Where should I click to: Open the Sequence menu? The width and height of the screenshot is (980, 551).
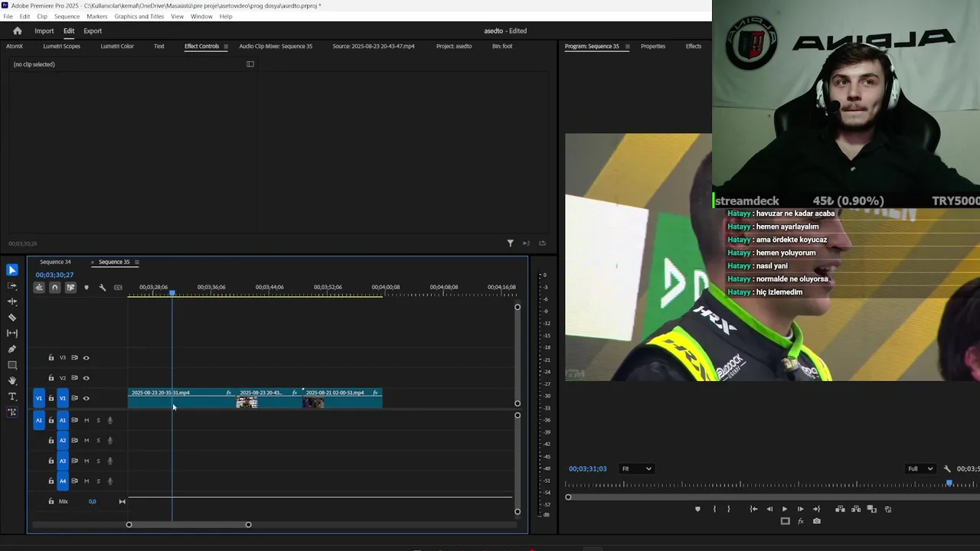pos(67,16)
